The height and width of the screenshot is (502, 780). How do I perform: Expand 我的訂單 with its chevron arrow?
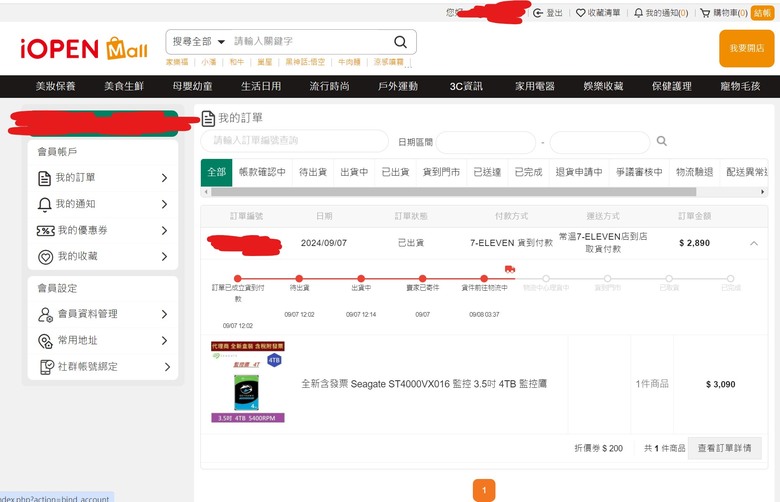tap(165, 178)
